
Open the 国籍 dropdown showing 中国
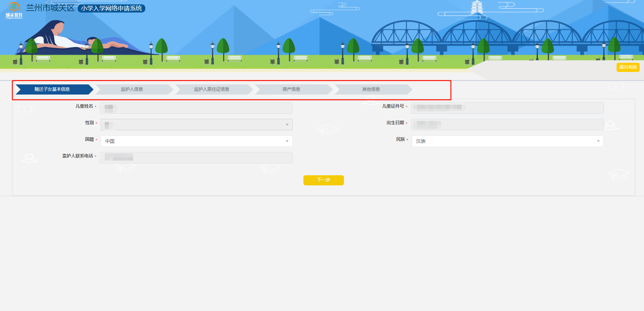(x=196, y=141)
